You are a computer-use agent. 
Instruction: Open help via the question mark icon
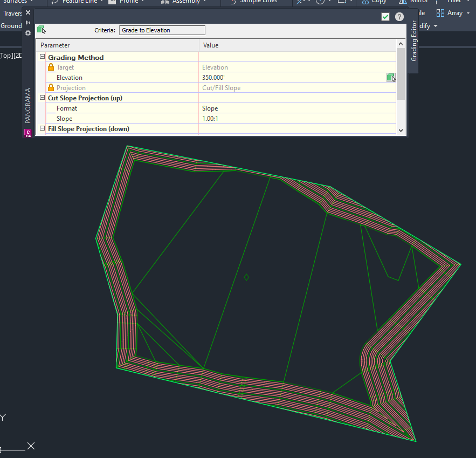(399, 16)
